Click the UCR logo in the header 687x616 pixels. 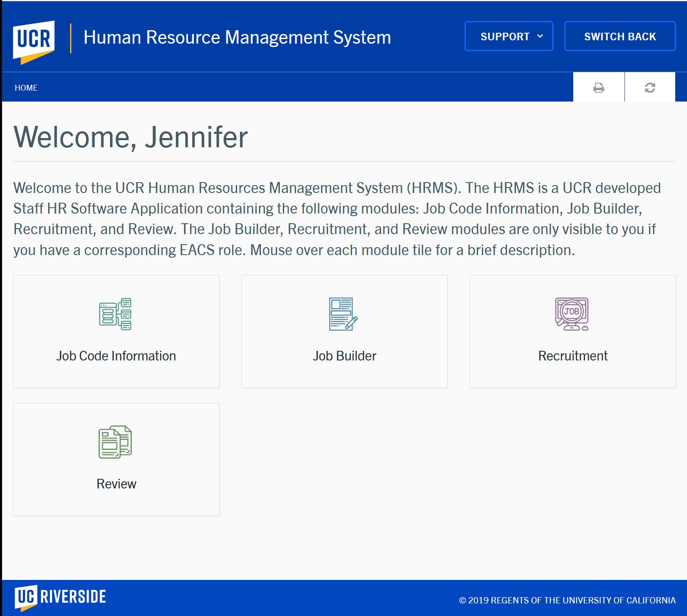click(x=34, y=41)
